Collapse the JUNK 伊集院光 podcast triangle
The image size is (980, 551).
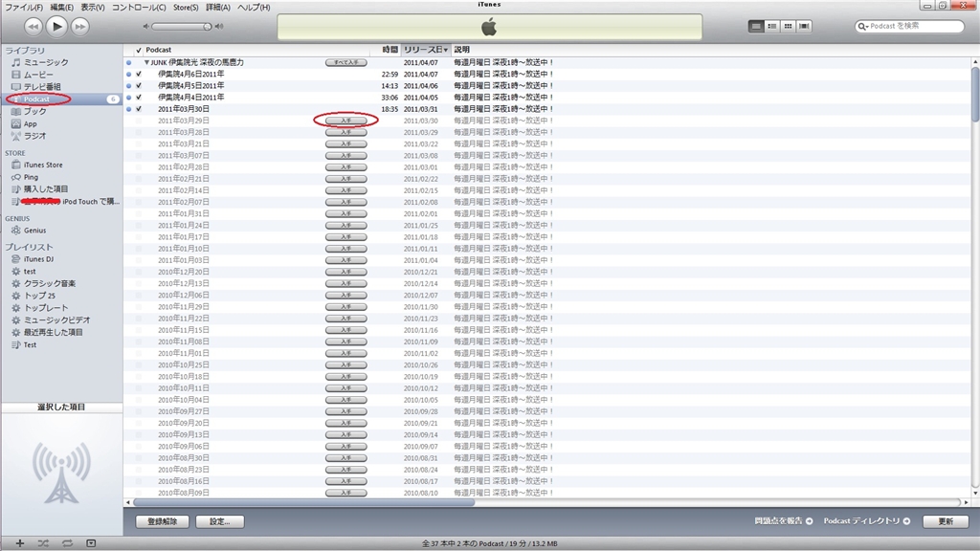pos(146,62)
